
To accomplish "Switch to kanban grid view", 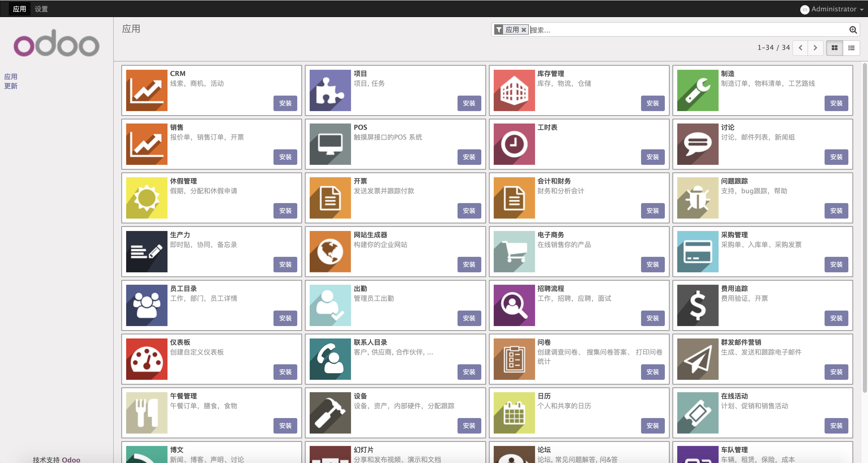I will coord(834,48).
